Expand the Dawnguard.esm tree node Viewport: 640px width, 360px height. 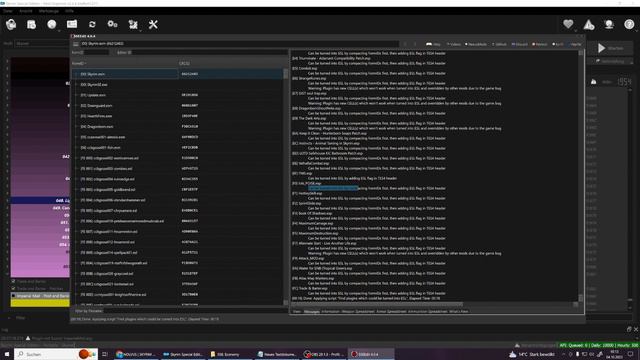click(x=76, y=106)
